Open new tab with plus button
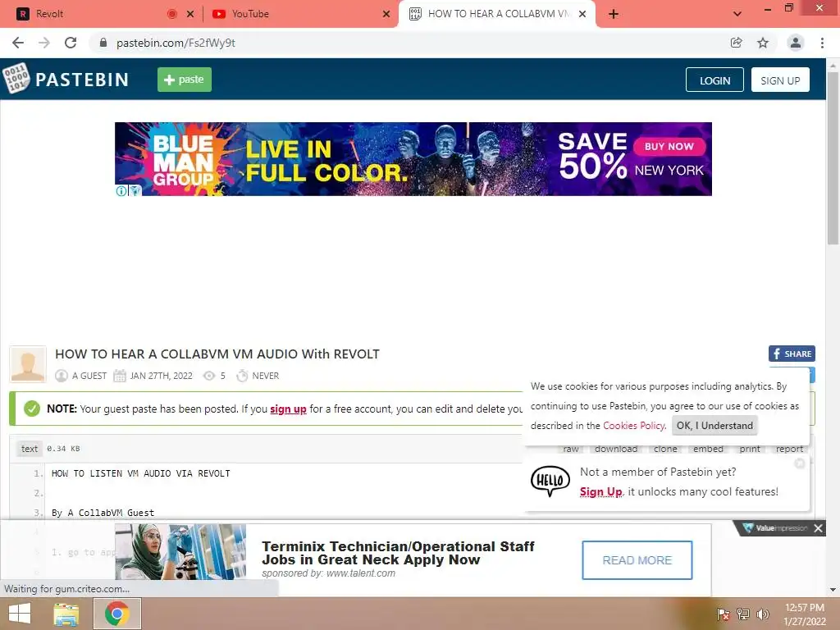The image size is (840, 630). coord(614,14)
